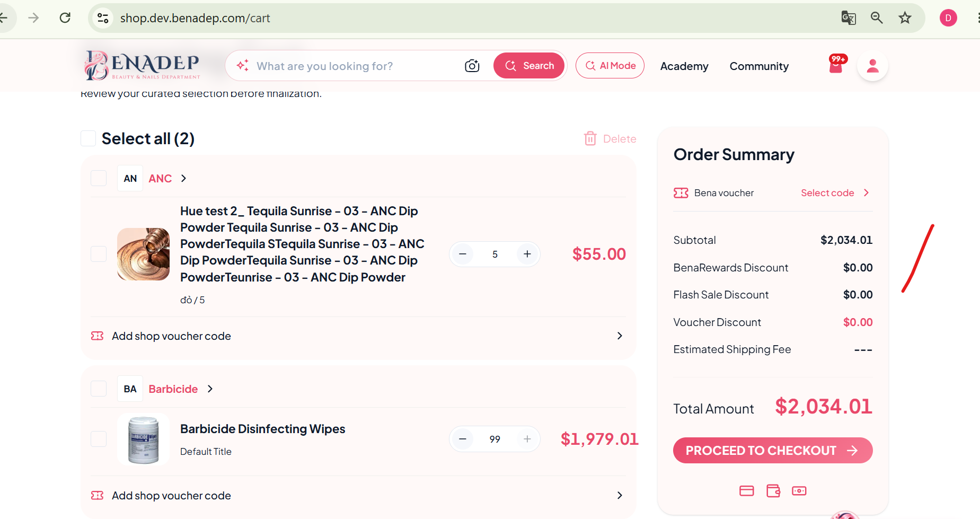Open the Chrome profile avatar D
Image resolution: width=980 pixels, height=519 pixels.
pyautogui.click(x=948, y=18)
